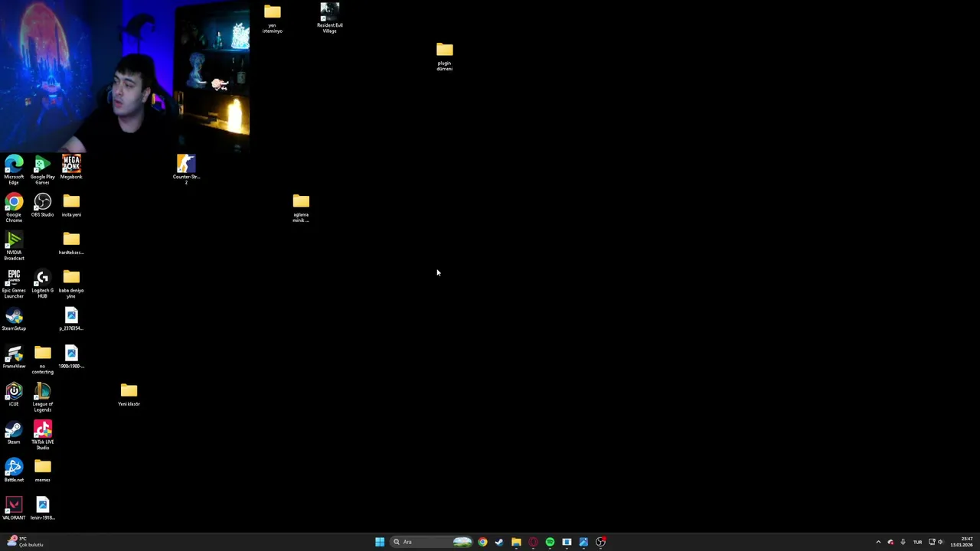This screenshot has height=551, width=980.
Task: Open the Windows Start menu
Action: 380,542
